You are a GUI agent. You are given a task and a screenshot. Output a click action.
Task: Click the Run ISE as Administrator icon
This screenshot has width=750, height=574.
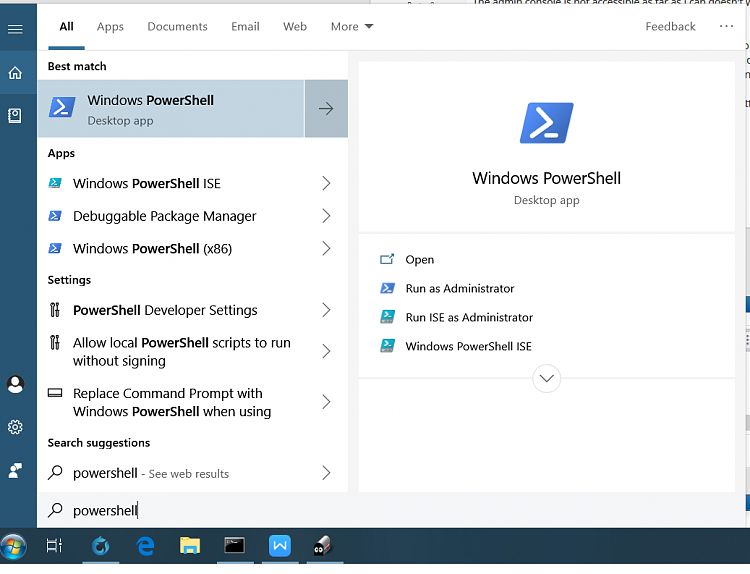tap(387, 317)
